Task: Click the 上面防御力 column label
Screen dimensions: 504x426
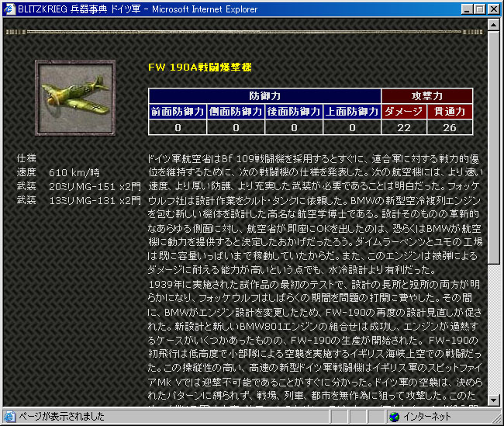Action: tap(352, 112)
